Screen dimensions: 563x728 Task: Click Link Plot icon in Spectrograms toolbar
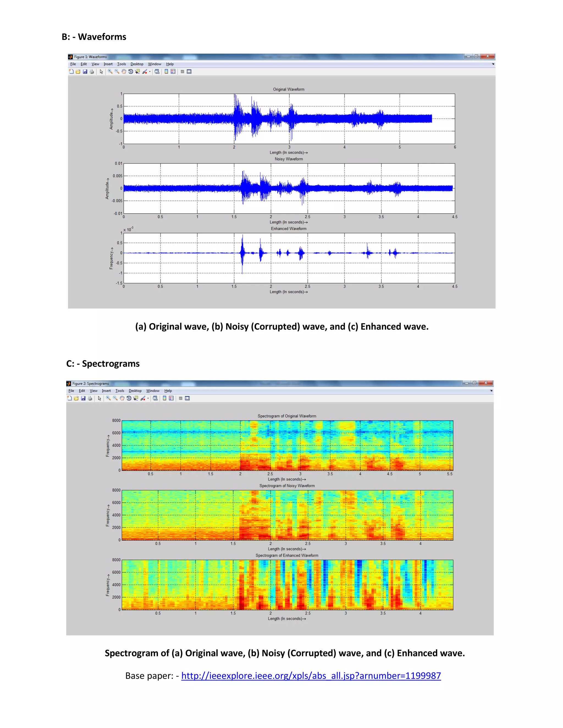[155, 398]
